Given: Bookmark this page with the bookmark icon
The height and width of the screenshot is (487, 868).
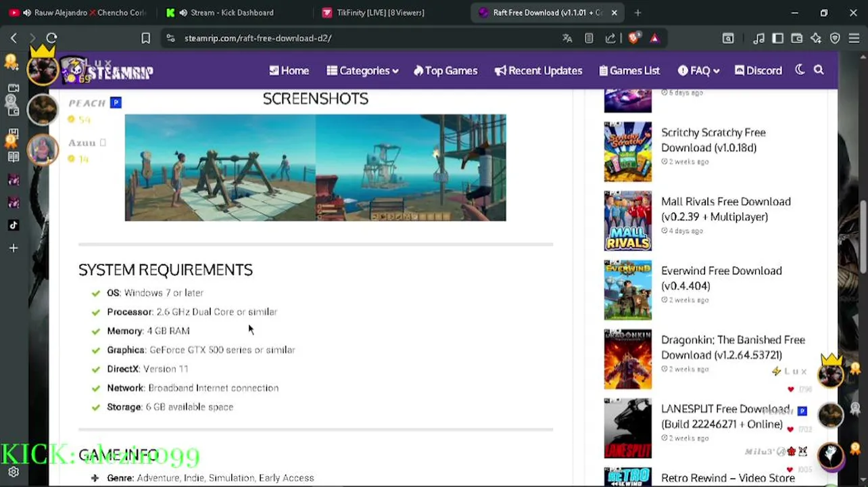Looking at the screenshot, I should 145,39.
